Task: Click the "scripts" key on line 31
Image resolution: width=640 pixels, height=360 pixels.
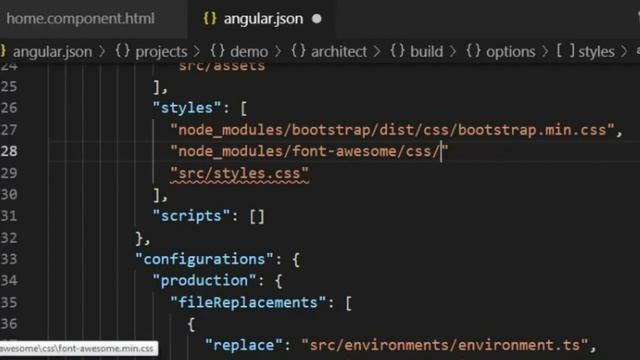Action: tap(191, 216)
